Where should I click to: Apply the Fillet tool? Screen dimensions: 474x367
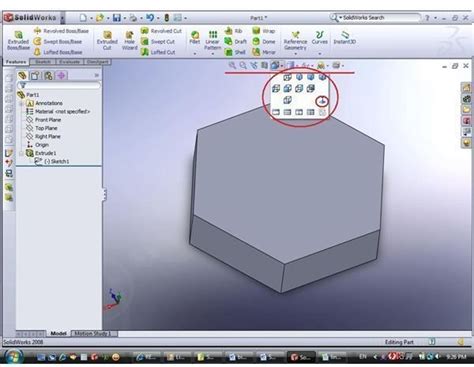pyautogui.click(x=195, y=37)
